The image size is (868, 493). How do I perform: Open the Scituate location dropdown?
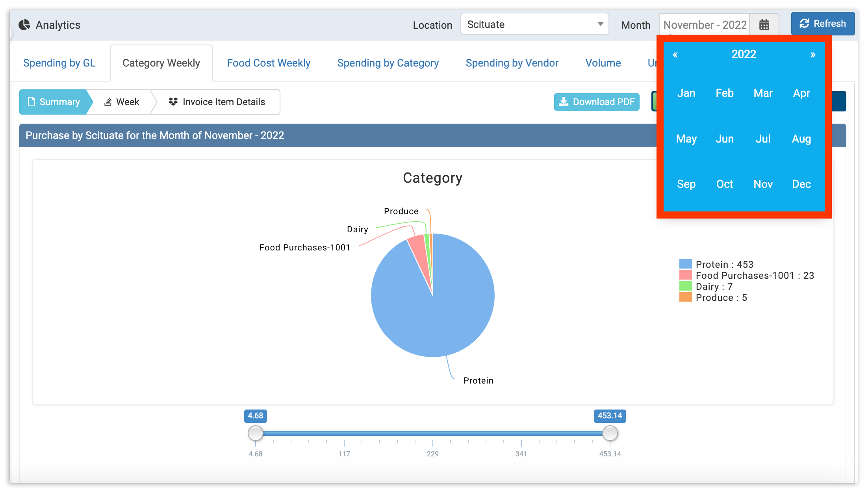coord(534,24)
